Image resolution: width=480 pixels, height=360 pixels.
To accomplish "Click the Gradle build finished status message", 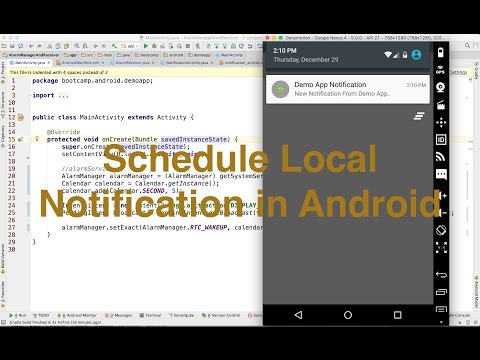I will (55, 323).
